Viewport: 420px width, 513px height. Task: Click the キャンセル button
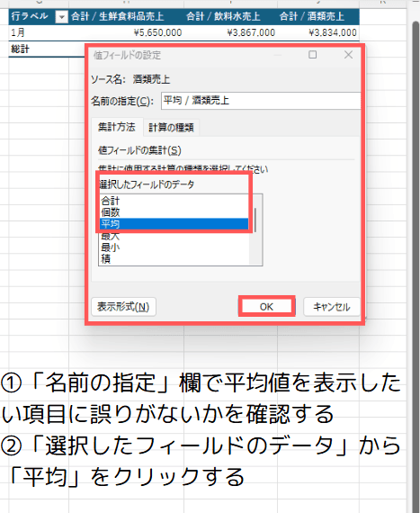(332, 307)
